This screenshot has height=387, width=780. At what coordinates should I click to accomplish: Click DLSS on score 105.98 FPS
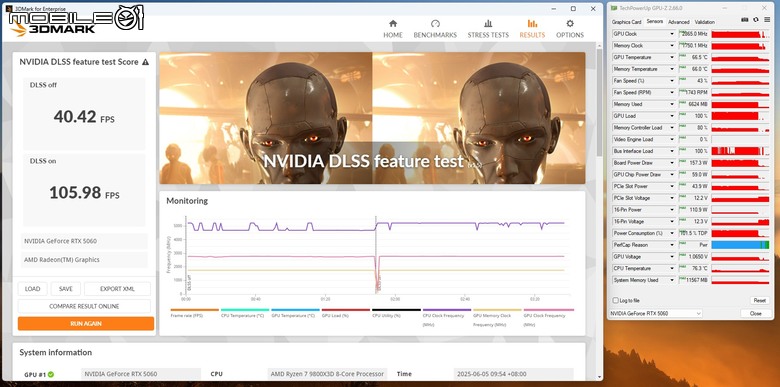coord(84,193)
